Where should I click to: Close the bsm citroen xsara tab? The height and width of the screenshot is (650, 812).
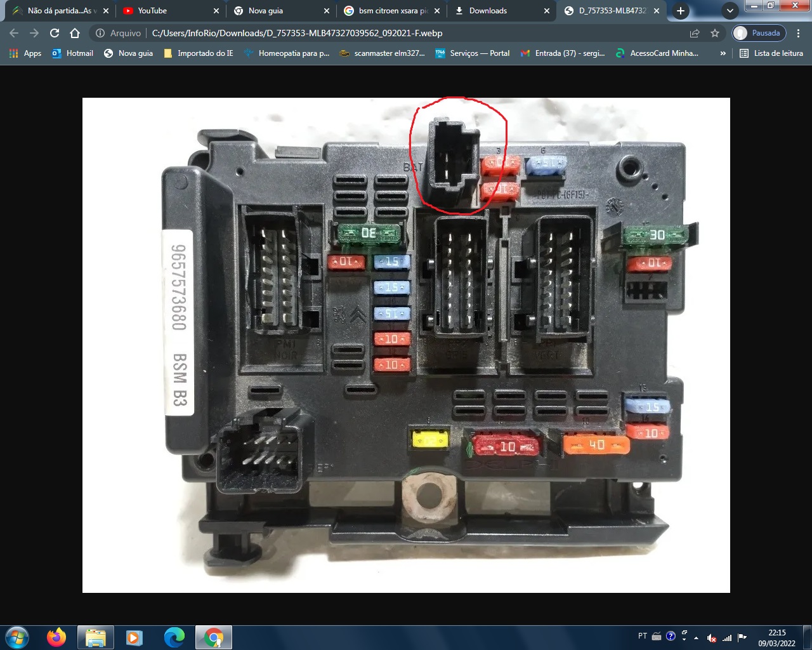(x=437, y=11)
